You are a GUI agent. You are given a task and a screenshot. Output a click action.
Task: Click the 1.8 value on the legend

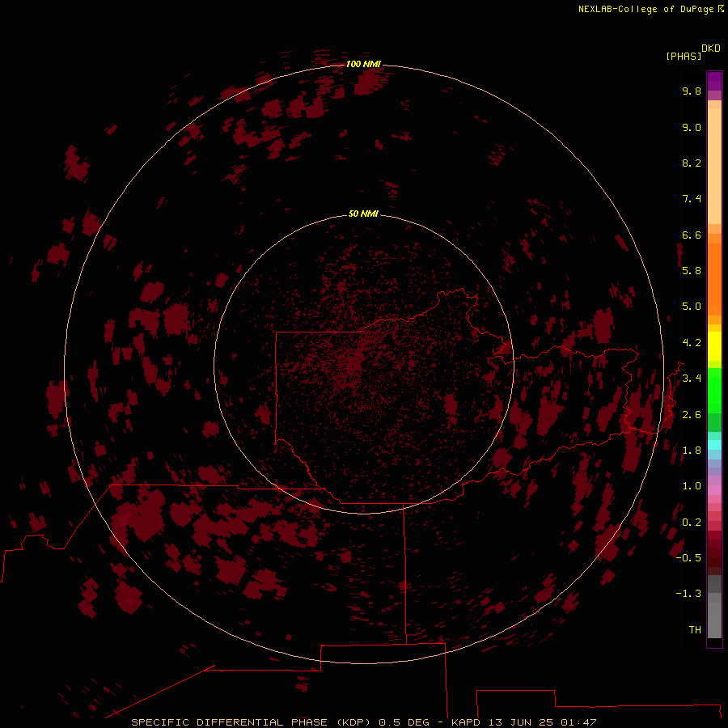click(692, 451)
